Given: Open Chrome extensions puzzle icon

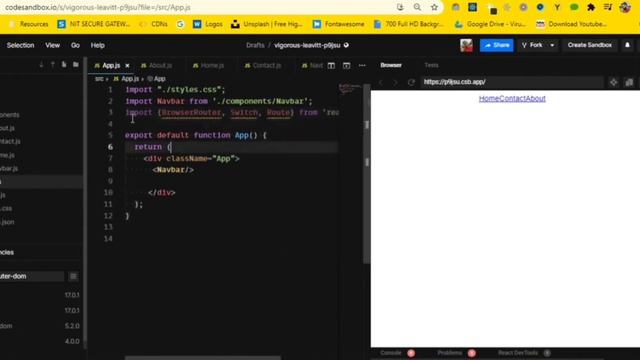Looking at the screenshot, I should (591, 7).
